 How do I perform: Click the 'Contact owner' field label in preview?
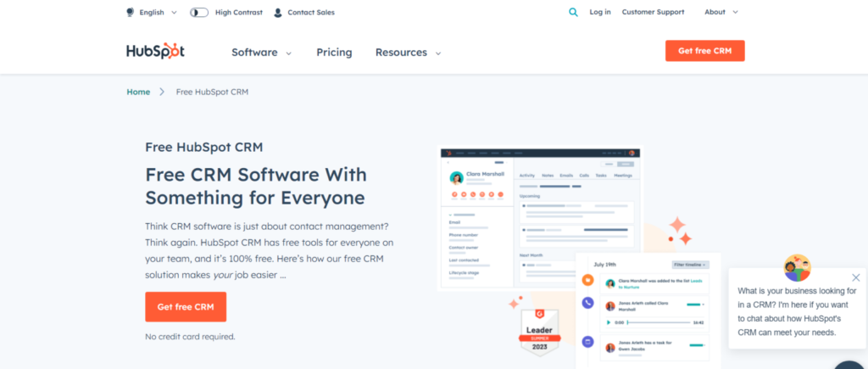464,248
